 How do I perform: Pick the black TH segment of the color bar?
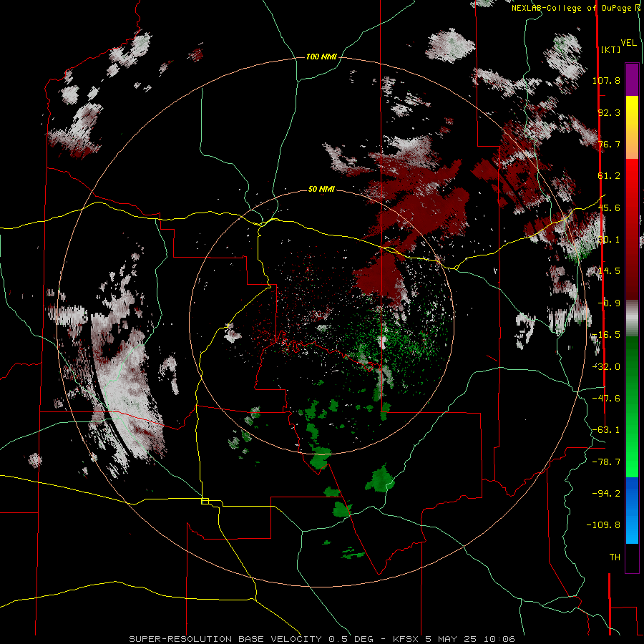(632, 558)
